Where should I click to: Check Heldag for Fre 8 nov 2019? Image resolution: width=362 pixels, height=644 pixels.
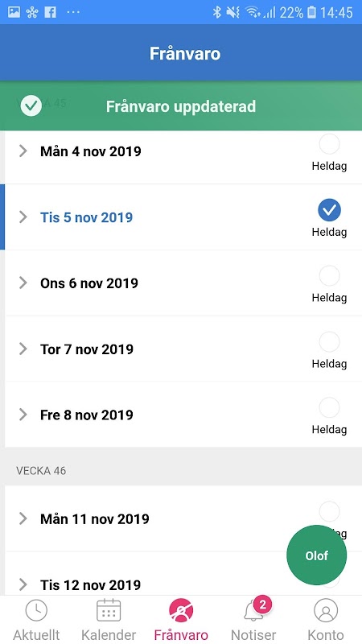(329, 407)
